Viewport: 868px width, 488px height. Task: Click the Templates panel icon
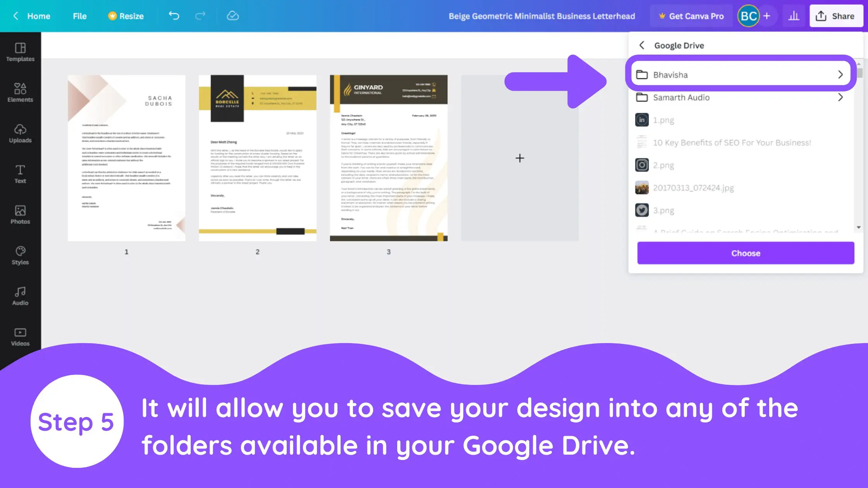tap(20, 51)
